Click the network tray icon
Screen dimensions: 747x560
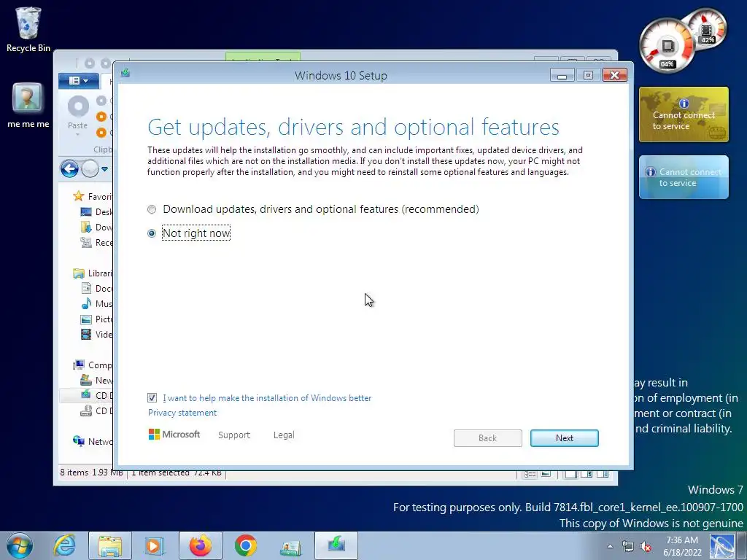(628, 546)
